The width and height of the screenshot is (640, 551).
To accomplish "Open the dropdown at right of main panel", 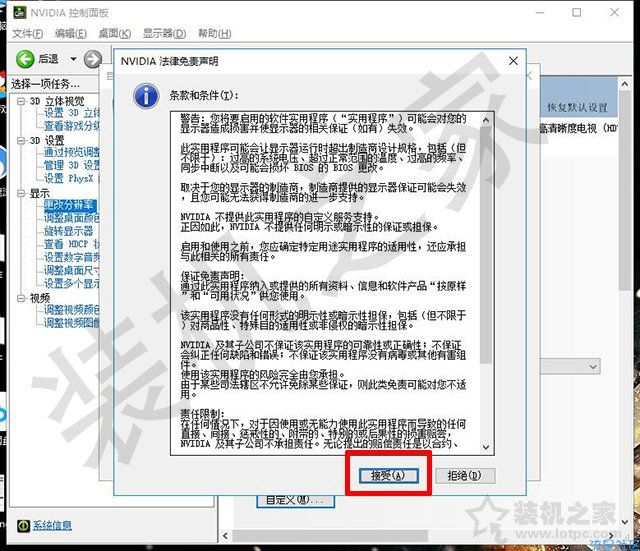I will click(x=593, y=367).
